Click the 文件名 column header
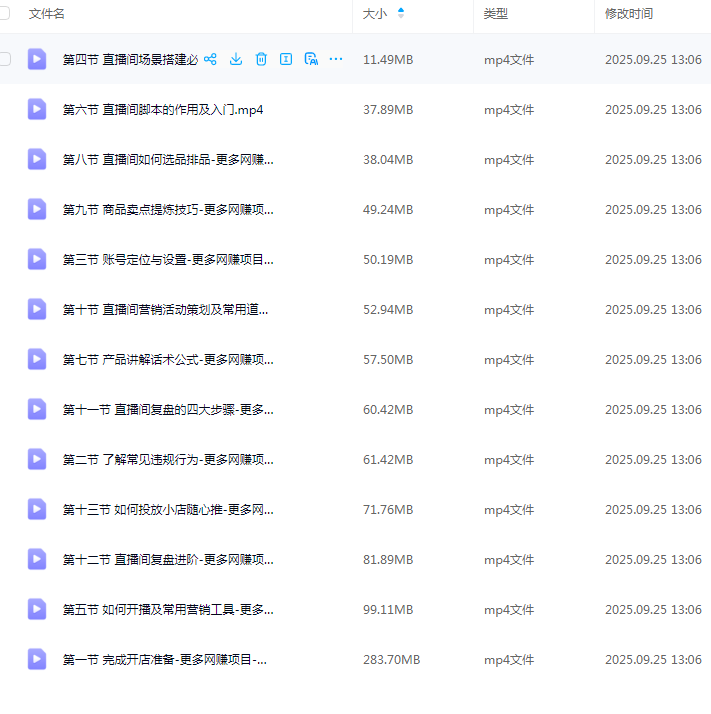This screenshot has height=714, width=711. click(46, 14)
